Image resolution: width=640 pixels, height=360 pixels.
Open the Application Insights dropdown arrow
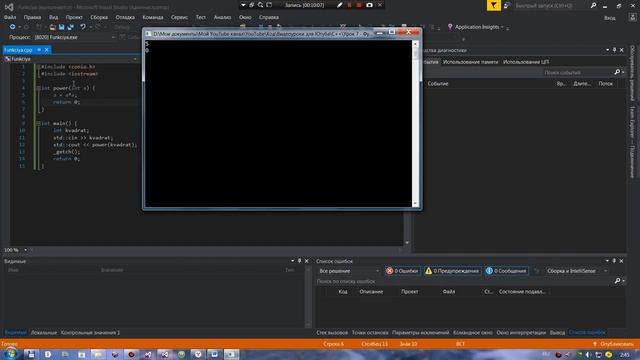(502, 27)
